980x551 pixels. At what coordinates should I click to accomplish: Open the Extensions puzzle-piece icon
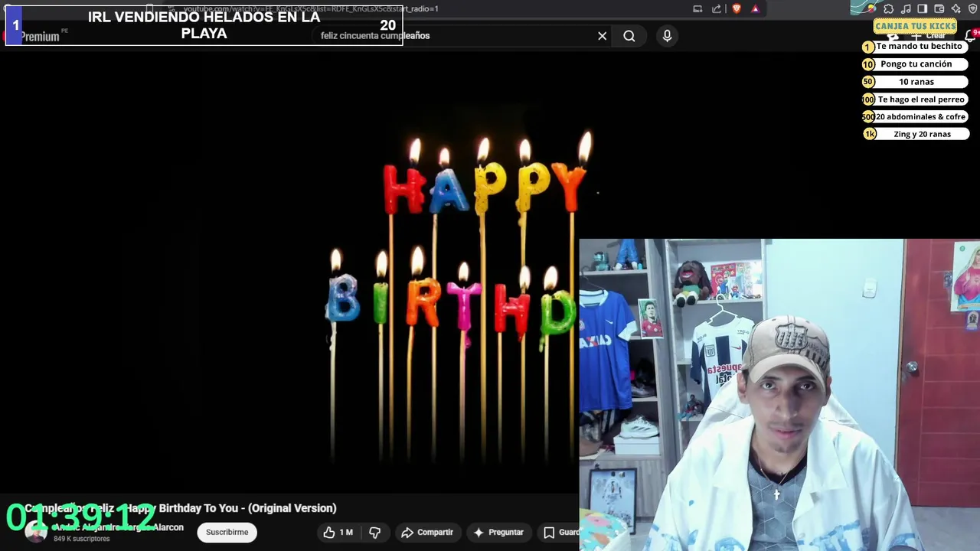point(889,9)
